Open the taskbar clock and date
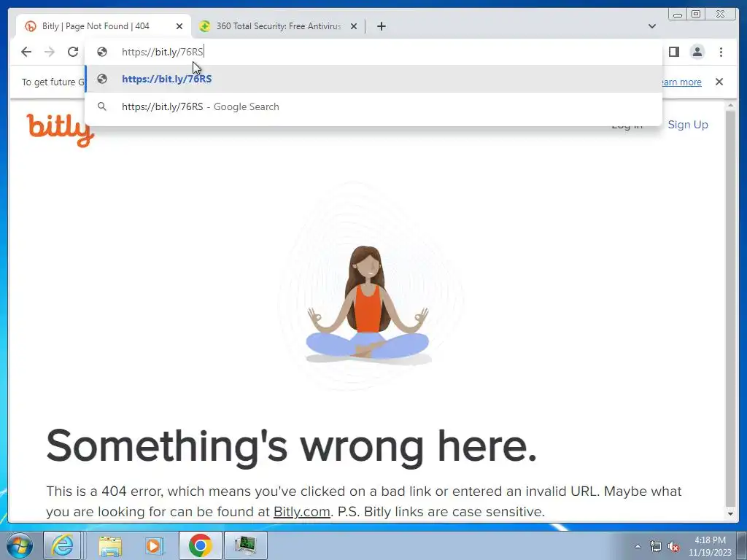 point(710,546)
